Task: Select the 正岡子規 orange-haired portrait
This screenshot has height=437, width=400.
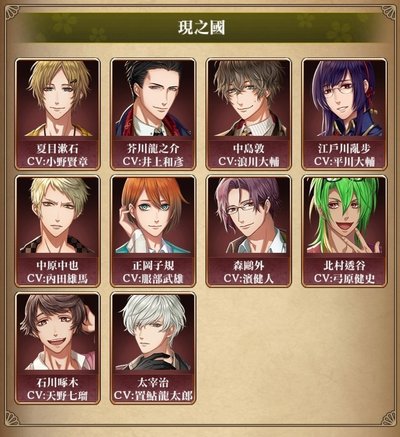Action: pyautogui.click(x=153, y=215)
